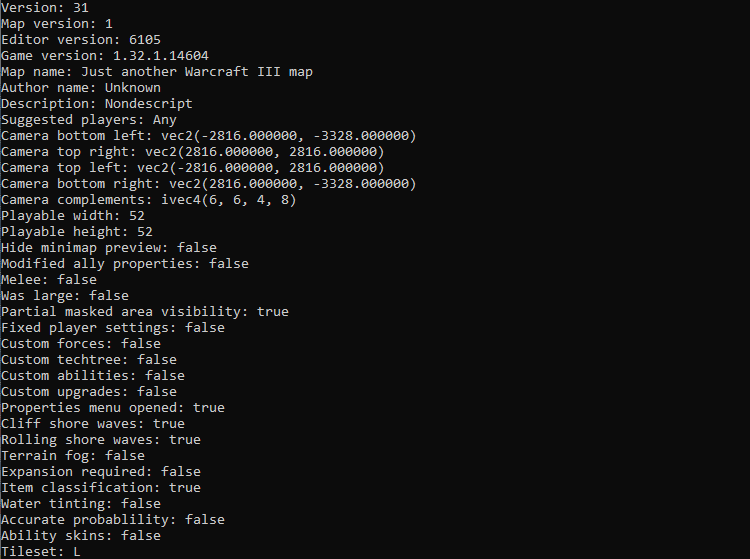Click the 'Playable height: 52' line
The image size is (750, 559).
click(77, 232)
